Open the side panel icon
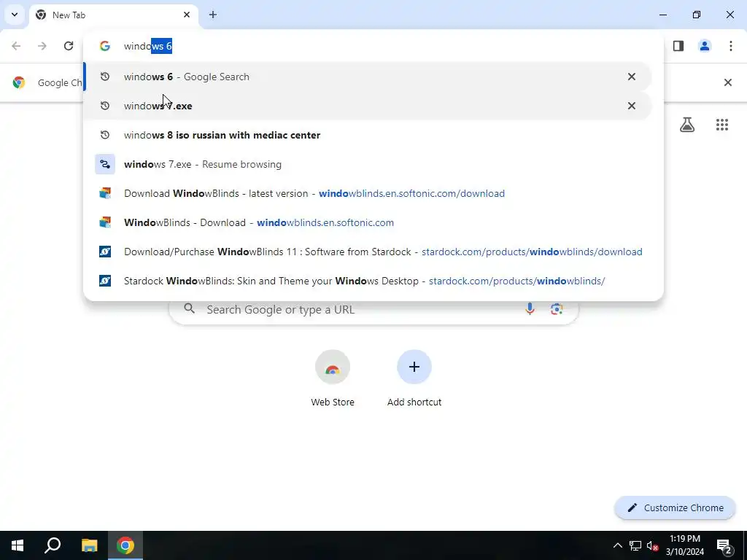 678,46
